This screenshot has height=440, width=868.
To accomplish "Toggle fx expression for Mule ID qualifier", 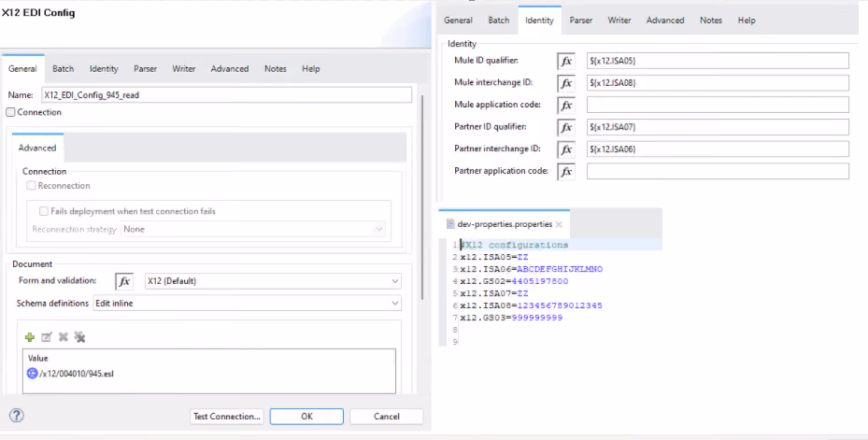I will click(x=566, y=61).
